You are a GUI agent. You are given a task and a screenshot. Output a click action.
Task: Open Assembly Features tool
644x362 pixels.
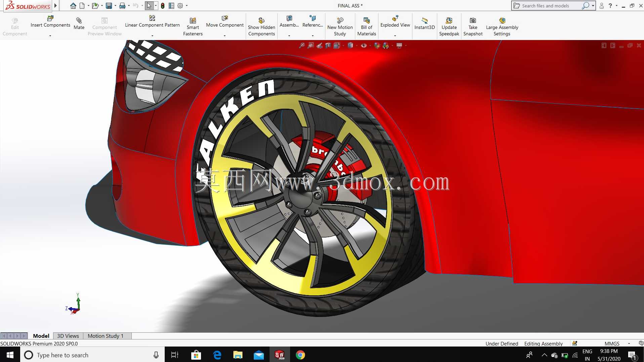coord(289,22)
